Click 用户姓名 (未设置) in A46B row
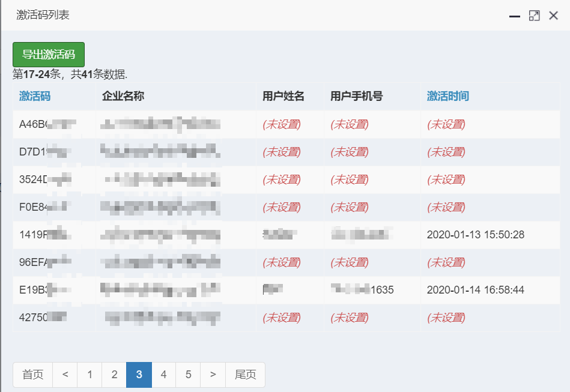The image size is (570, 392). (282, 124)
